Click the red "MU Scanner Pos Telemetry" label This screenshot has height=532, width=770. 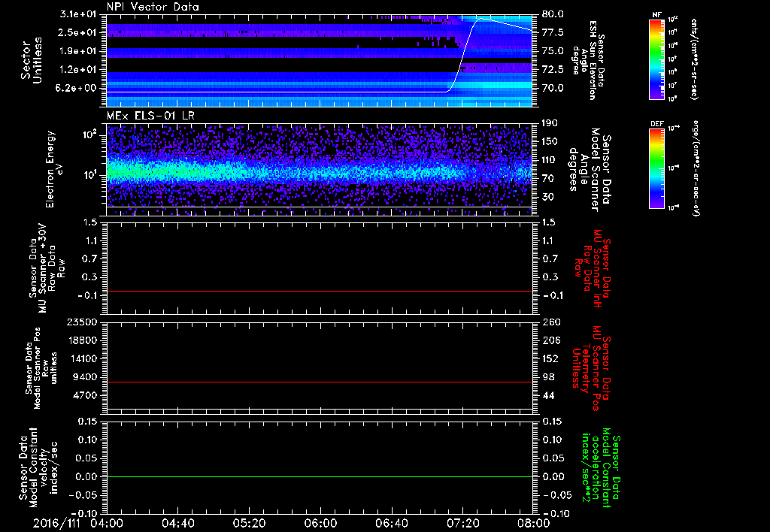(591, 369)
